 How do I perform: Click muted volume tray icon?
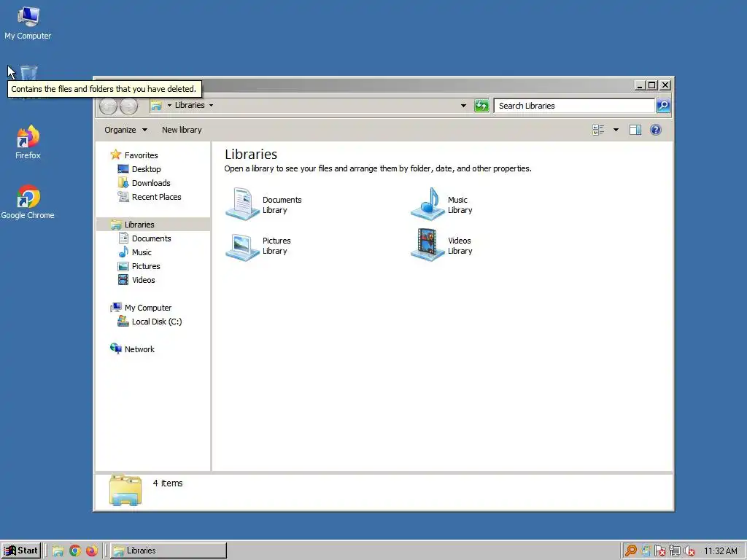[x=689, y=551]
